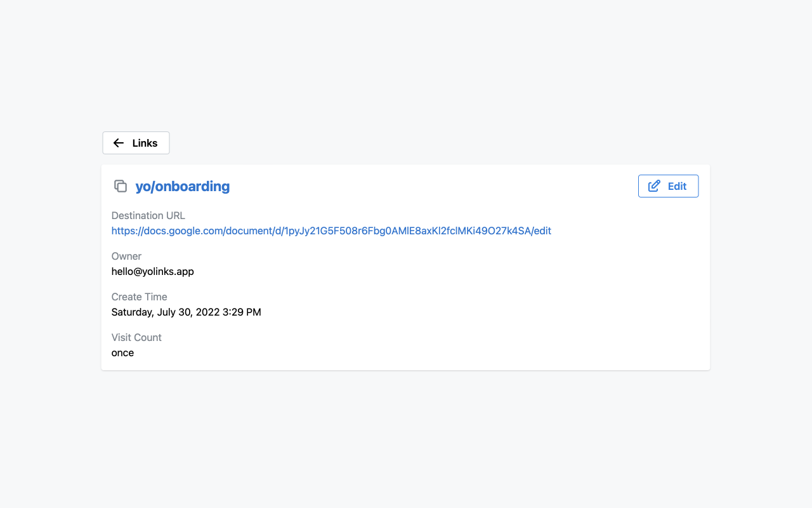Screen dimensions: 812x508
Task: Click the pencil icon in Edit button
Action: 654,186
